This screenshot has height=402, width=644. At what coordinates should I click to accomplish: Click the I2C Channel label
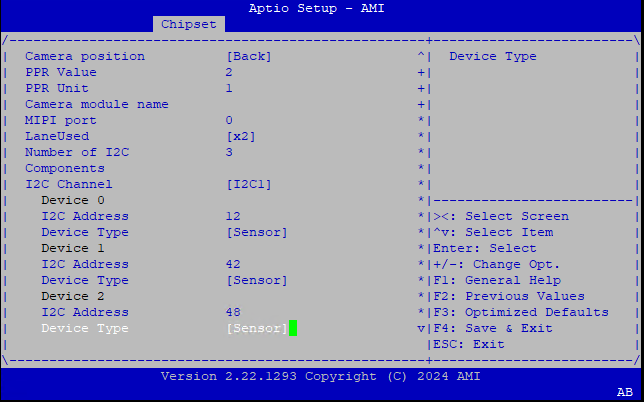(69, 184)
